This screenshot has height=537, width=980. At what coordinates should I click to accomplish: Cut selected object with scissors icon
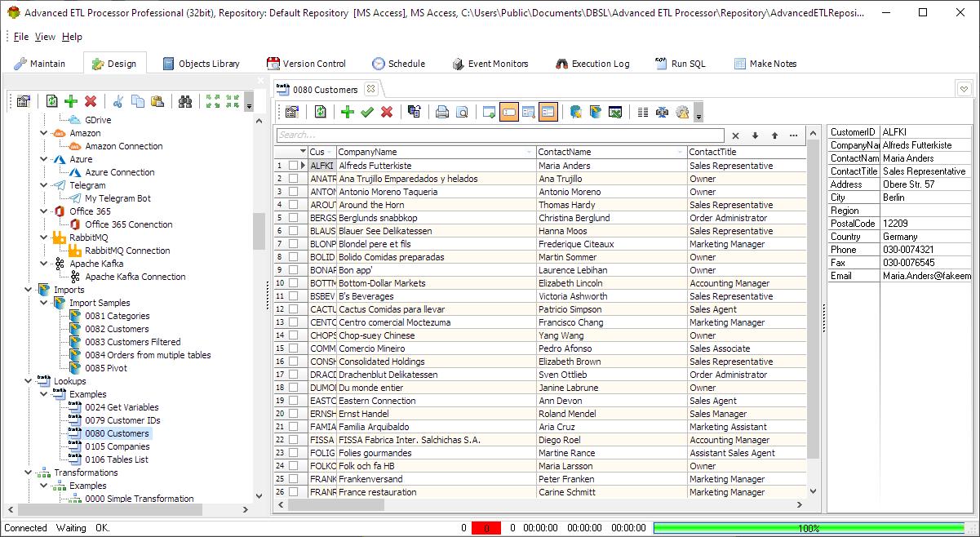point(118,101)
